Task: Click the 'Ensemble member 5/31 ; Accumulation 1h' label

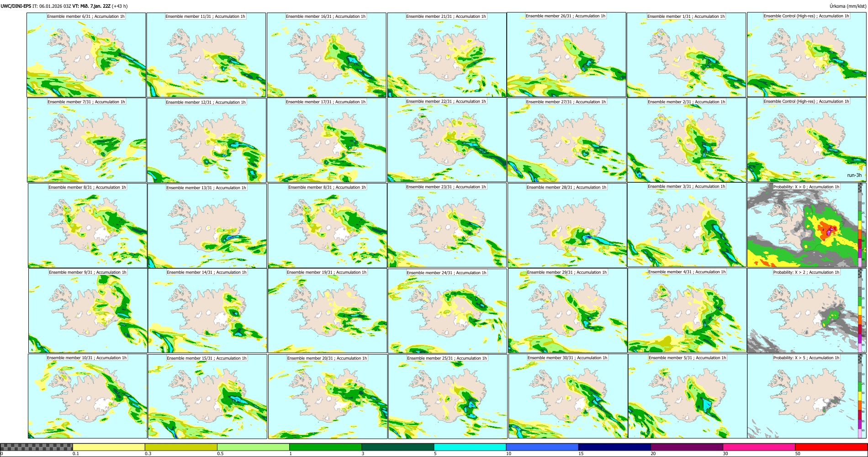Action: (x=687, y=358)
